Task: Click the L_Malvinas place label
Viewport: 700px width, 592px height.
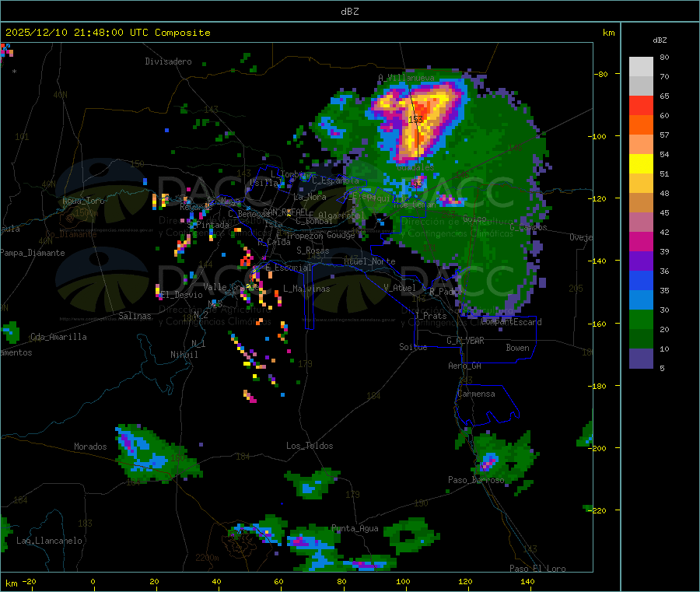Action: [x=306, y=289]
